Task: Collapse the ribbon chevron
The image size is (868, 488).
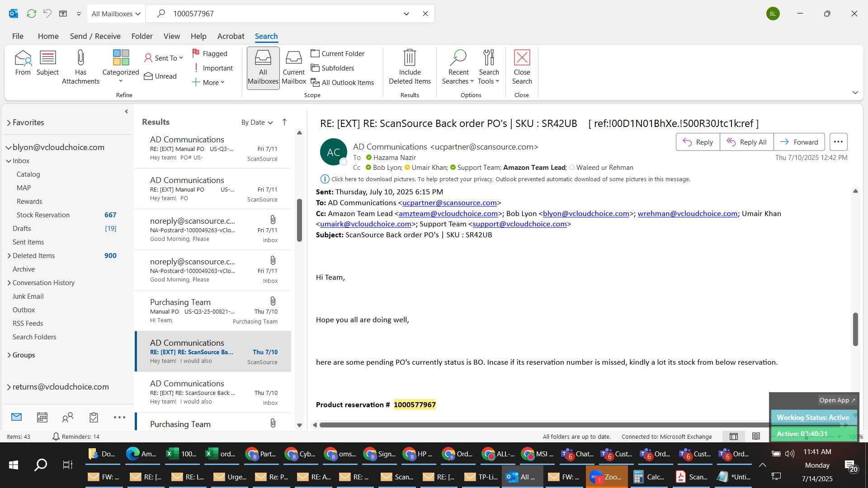Action: 855,93
